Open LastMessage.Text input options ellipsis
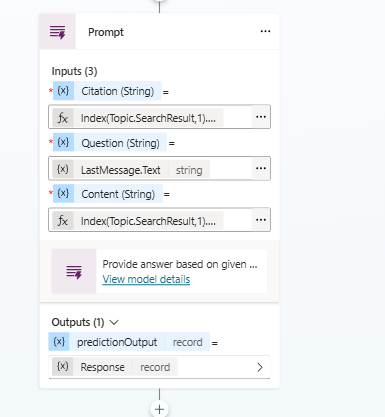The width and height of the screenshot is (385, 417). coord(261,168)
